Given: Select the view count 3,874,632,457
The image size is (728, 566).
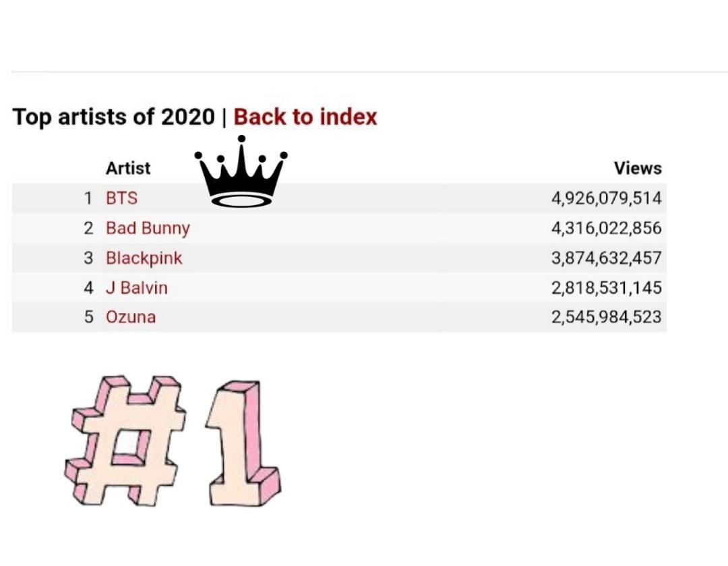Looking at the screenshot, I should (607, 258).
